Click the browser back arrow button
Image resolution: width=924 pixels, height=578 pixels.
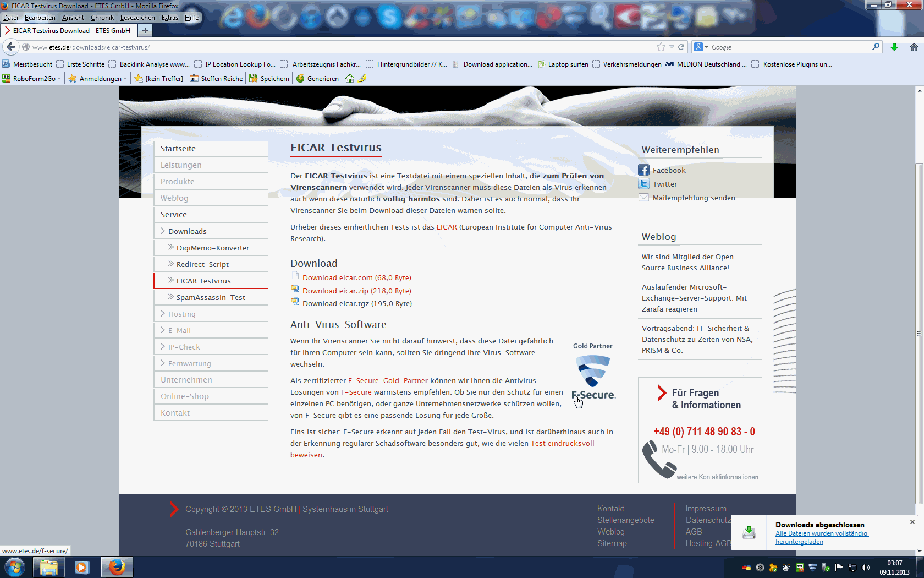11,47
